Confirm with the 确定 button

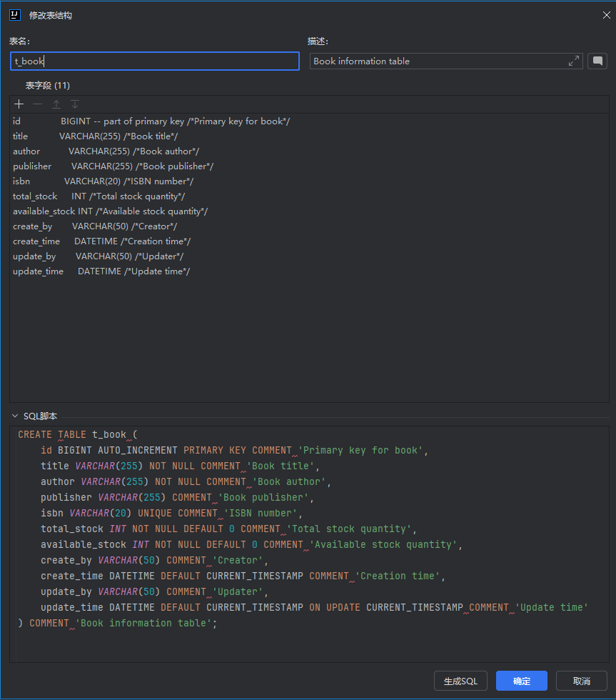522,681
